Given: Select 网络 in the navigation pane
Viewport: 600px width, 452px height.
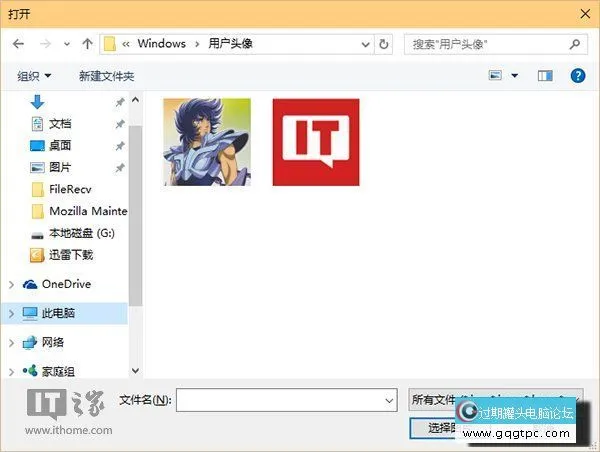Looking at the screenshot, I should point(53,342).
